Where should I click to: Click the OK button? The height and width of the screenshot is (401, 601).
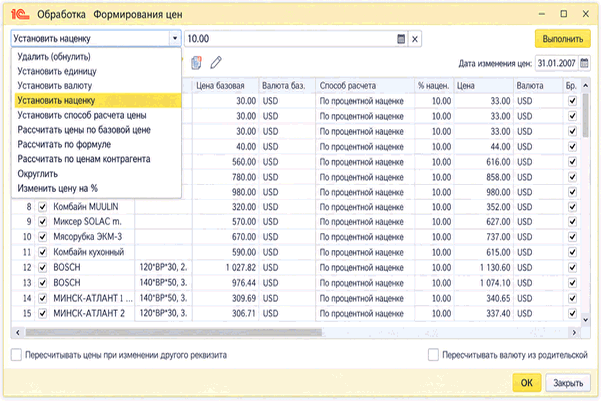[x=527, y=383]
